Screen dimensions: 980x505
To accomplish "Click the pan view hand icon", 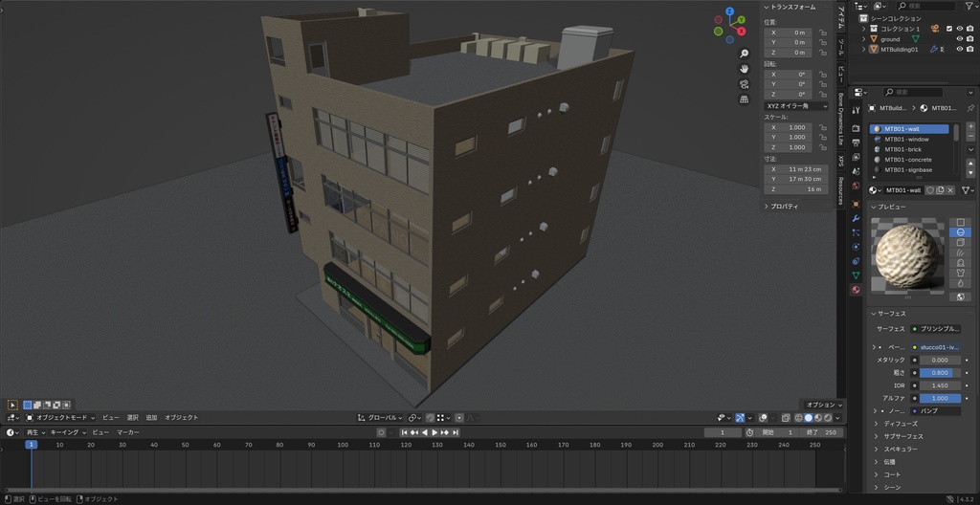I will click(x=744, y=69).
